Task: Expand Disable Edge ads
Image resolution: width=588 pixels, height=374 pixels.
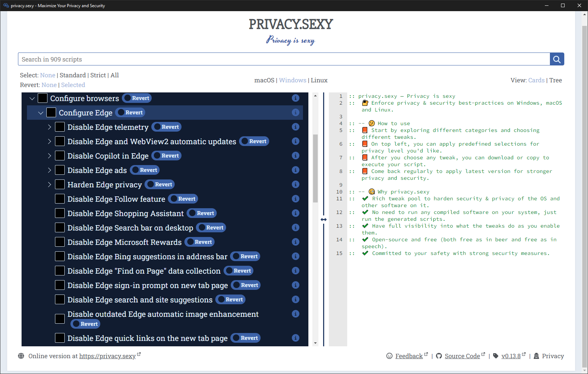Action: pos(49,170)
